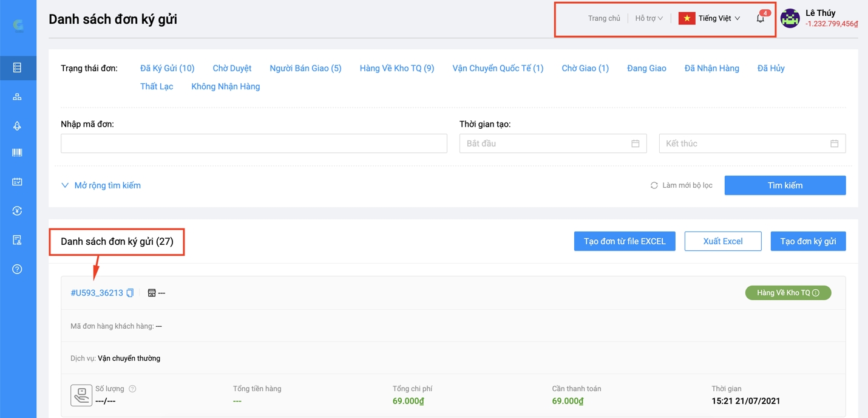Screen dimensions: 868x418
Task: Click the order list icon in sidebar
Action: 17,67
